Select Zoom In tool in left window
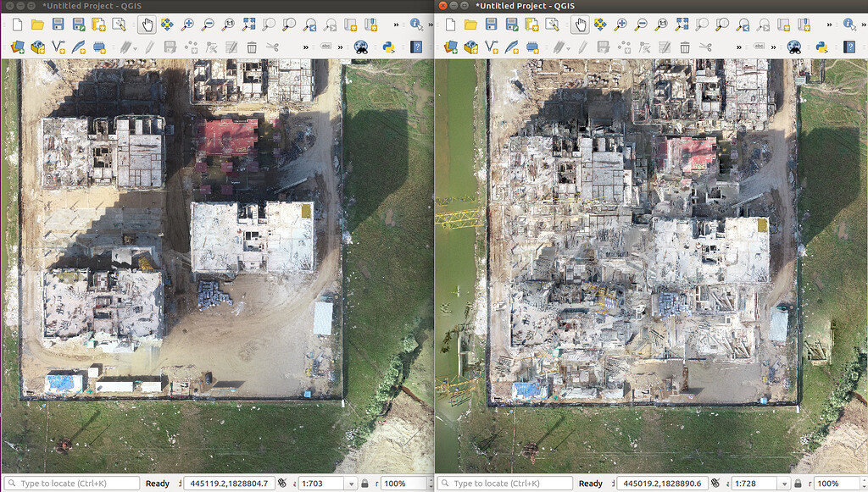The height and width of the screenshot is (492, 868). click(187, 25)
